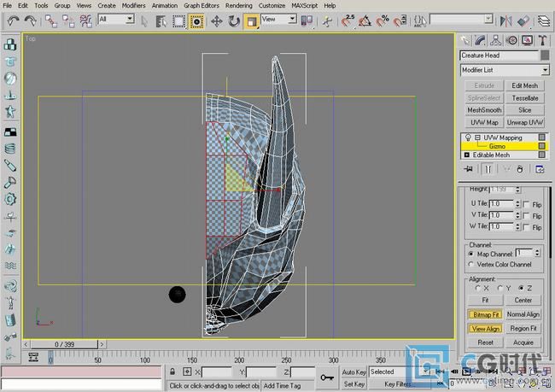Click the object color swatch
Screen dimensions: 555x392
[545, 56]
